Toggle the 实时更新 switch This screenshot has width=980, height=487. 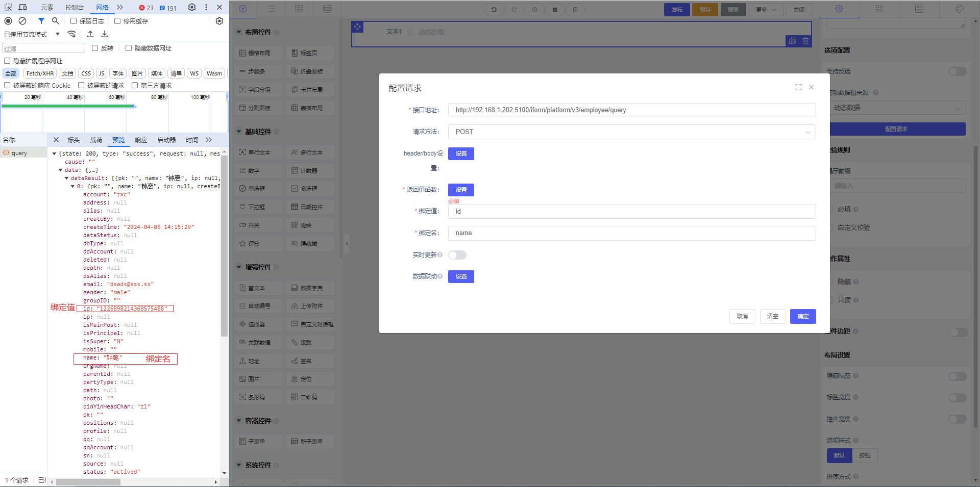(x=457, y=255)
